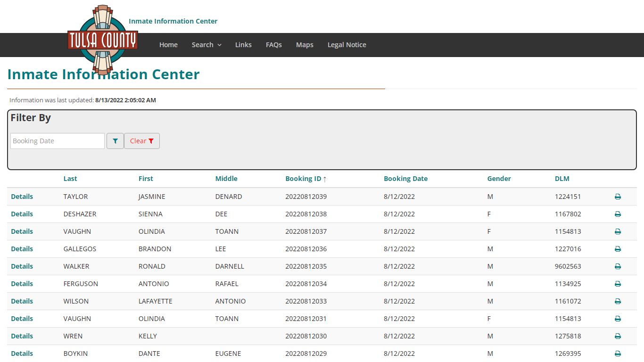Click the Tulsa County logo
Screen dimensions: 644x362
coord(103,40)
